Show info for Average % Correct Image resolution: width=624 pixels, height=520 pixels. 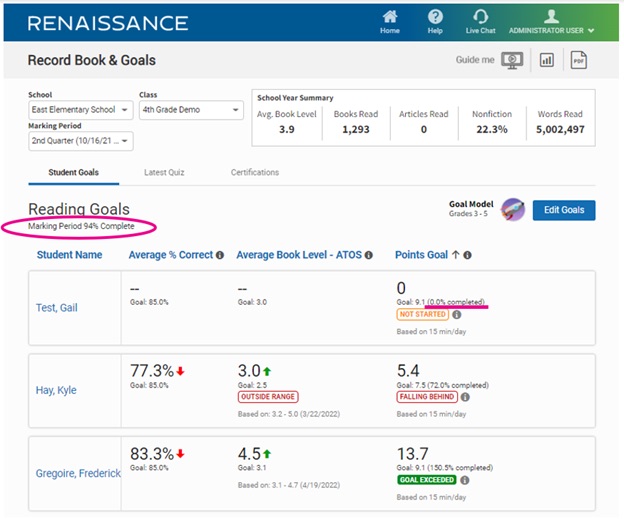[220, 255]
